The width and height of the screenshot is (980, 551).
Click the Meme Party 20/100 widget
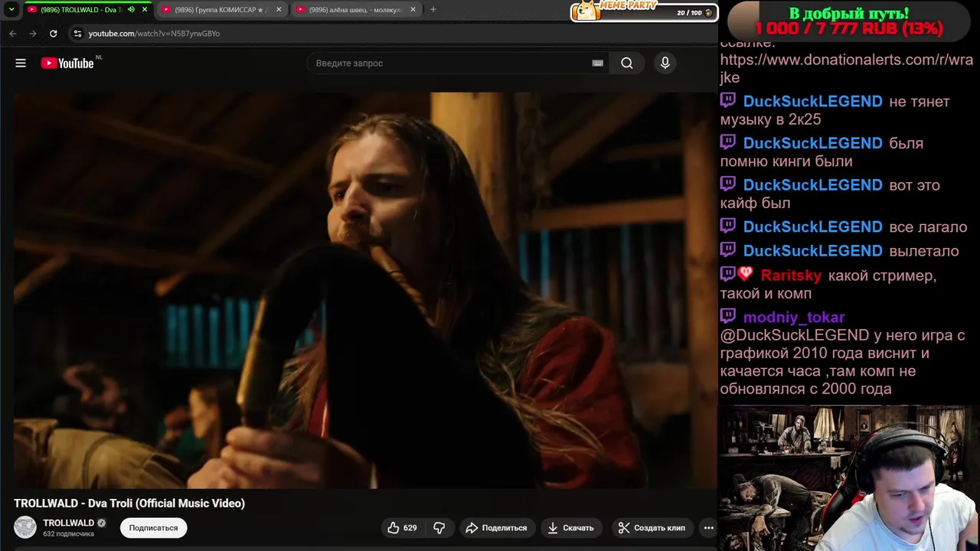(x=644, y=11)
